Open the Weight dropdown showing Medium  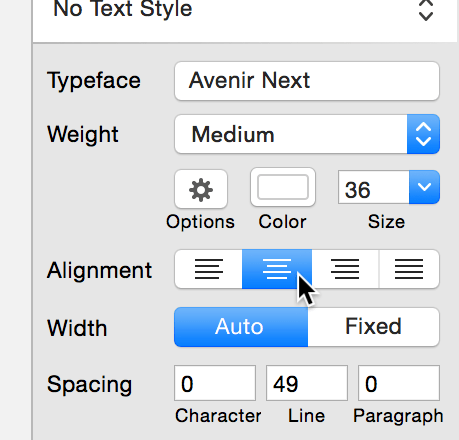307,134
